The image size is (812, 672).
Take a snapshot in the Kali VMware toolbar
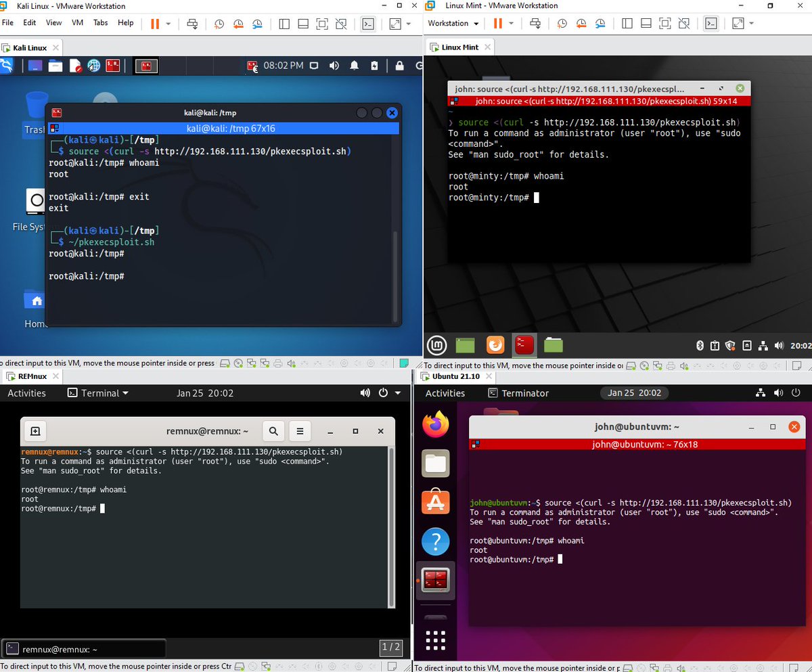tap(219, 24)
